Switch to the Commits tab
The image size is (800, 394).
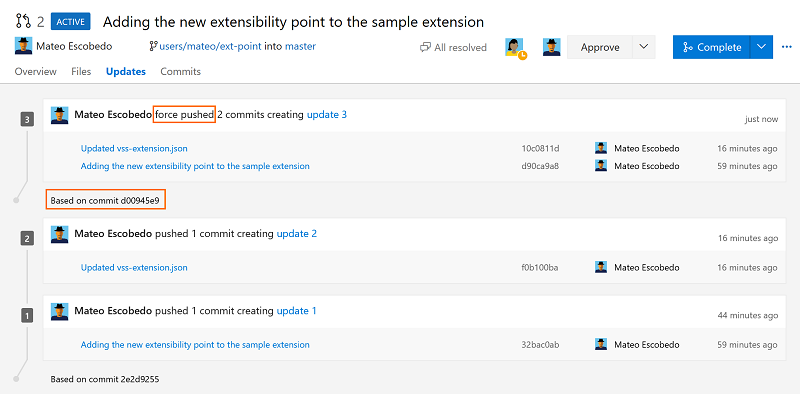[181, 72]
